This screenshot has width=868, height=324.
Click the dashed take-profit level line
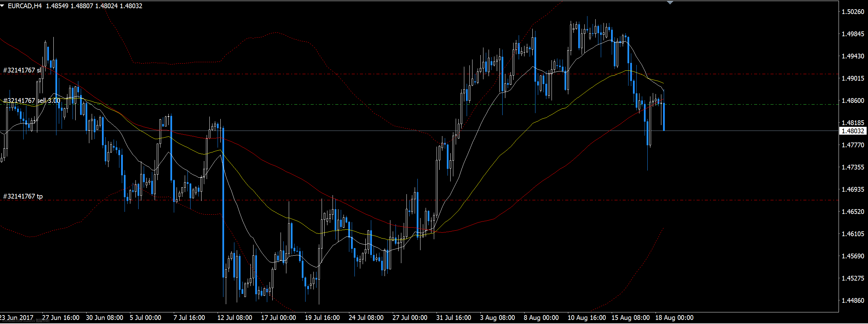[x=419, y=200]
